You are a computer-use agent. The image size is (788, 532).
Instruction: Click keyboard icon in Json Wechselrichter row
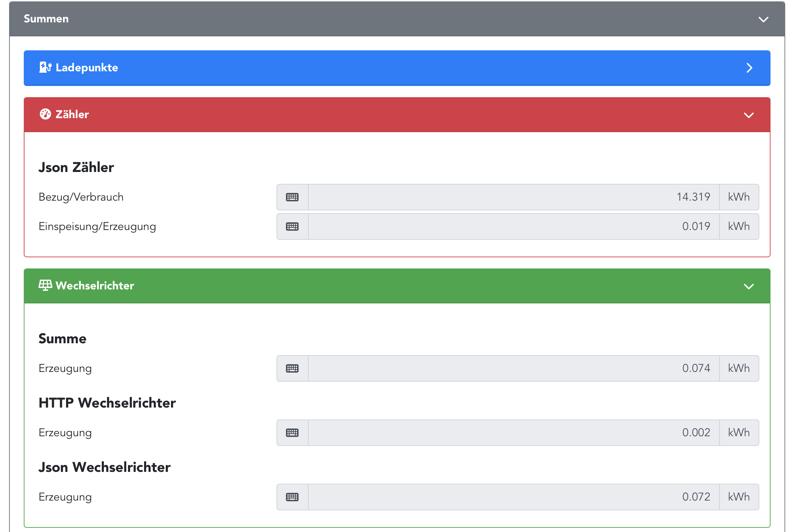point(292,497)
